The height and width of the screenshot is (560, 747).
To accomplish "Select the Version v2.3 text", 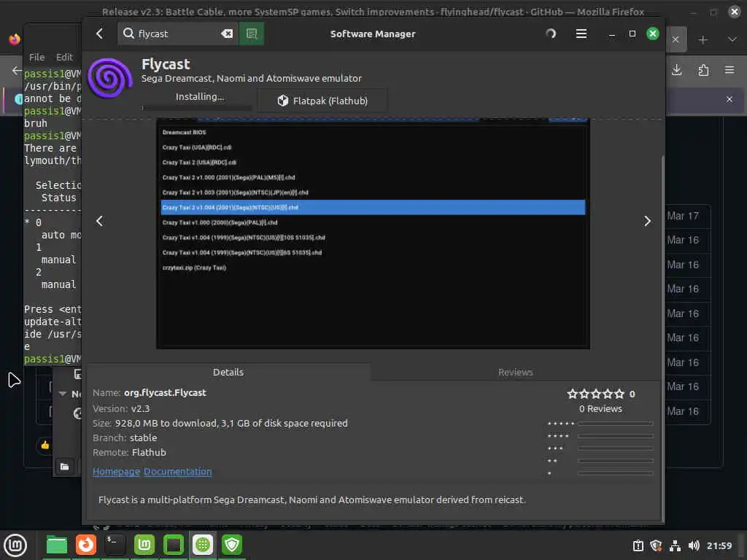I will (x=121, y=409).
